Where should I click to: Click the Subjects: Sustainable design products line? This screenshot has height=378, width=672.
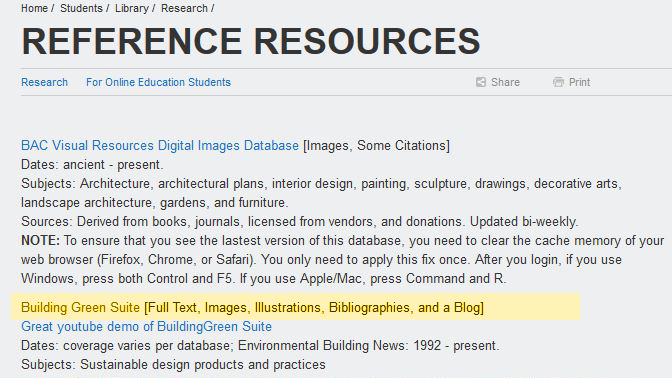tap(173, 365)
